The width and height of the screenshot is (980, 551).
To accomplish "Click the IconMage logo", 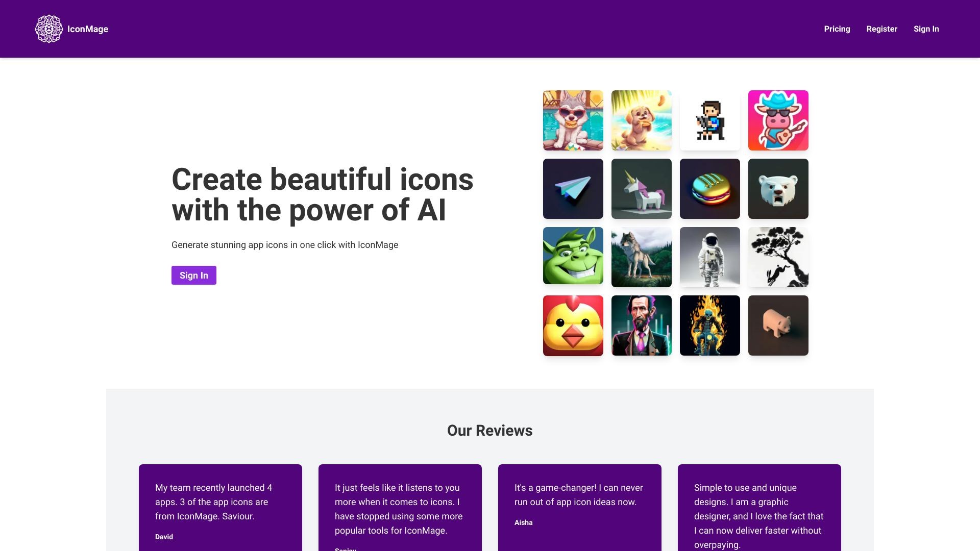I will click(71, 29).
